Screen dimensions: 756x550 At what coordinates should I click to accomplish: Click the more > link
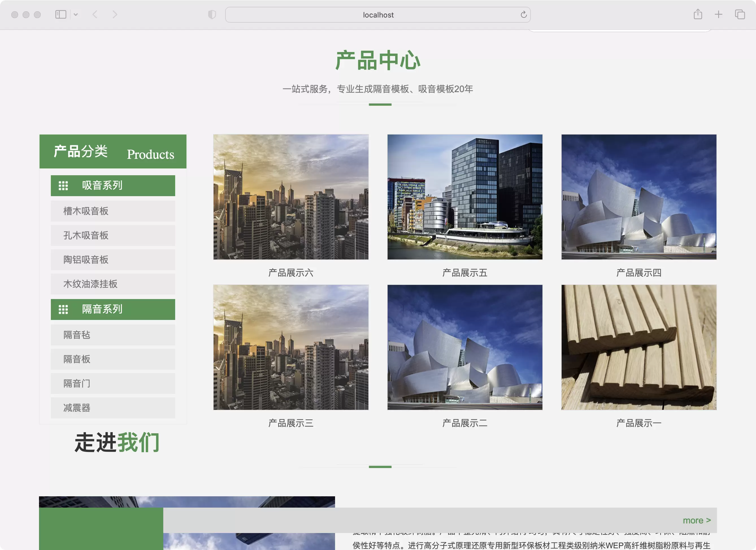pyautogui.click(x=697, y=520)
